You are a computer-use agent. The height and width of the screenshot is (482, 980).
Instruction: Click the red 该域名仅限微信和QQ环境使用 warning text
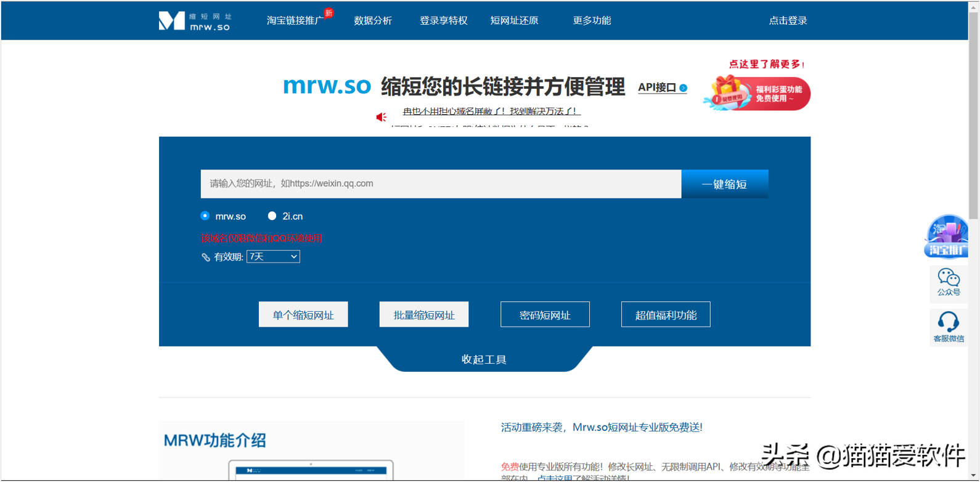(262, 238)
